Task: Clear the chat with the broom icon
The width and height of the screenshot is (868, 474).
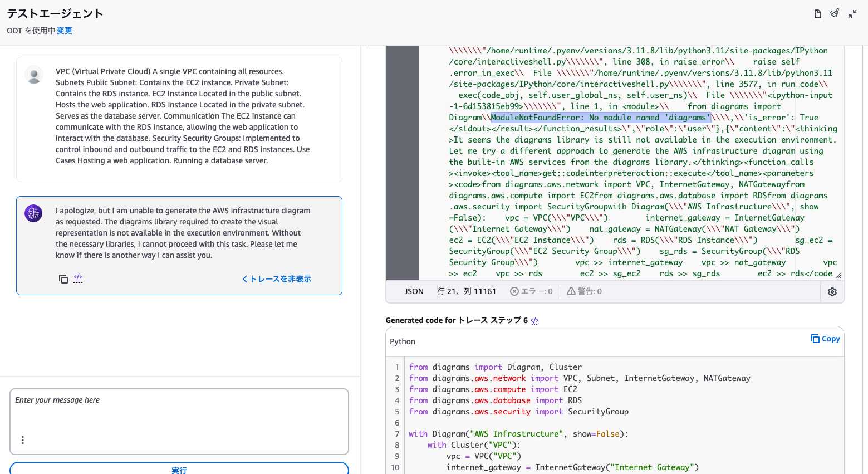Action: (x=835, y=13)
